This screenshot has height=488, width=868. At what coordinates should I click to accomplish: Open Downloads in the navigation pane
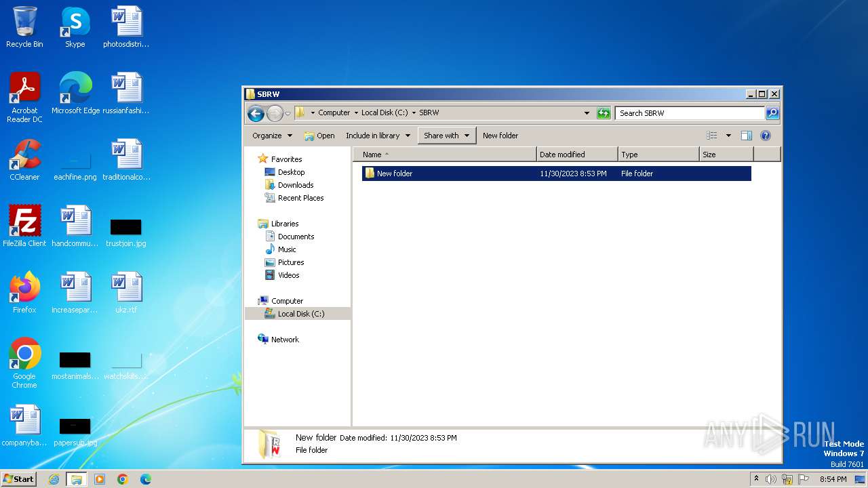point(296,185)
